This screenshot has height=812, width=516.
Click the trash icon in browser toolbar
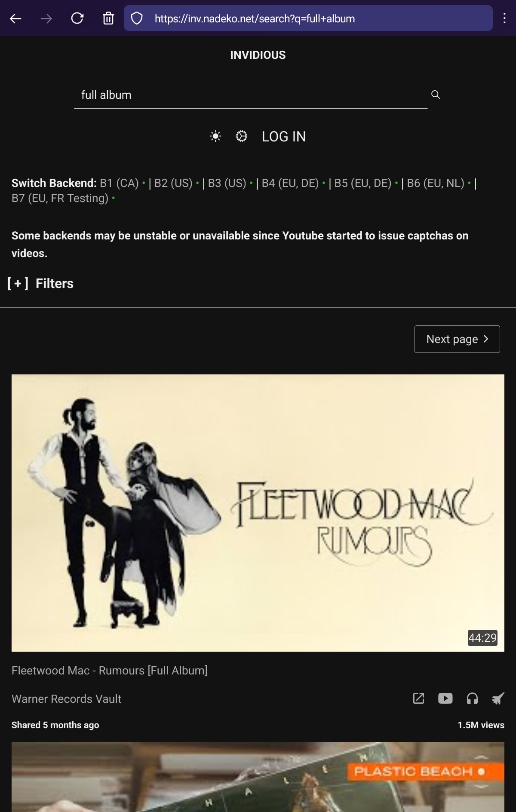tap(108, 18)
